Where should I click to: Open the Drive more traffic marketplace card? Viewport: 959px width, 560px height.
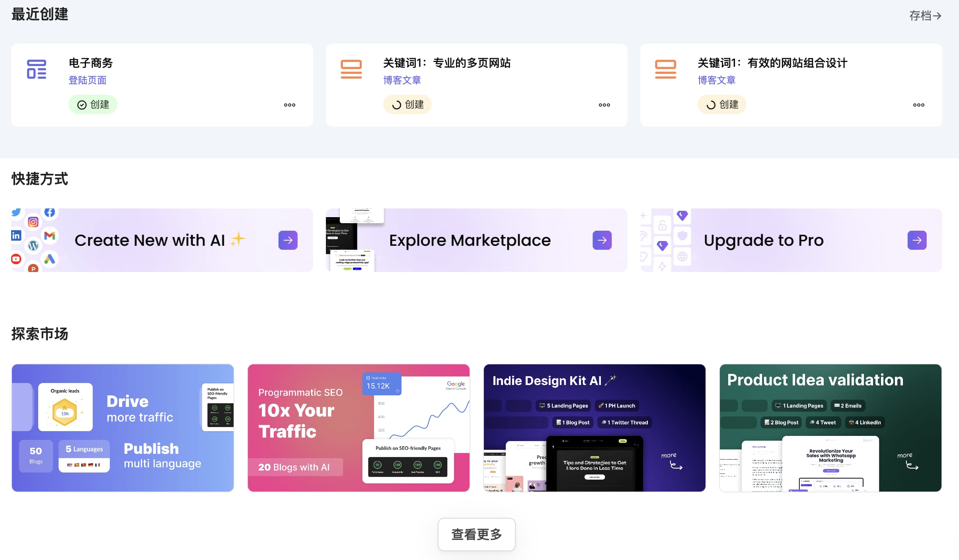pos(123,428)
